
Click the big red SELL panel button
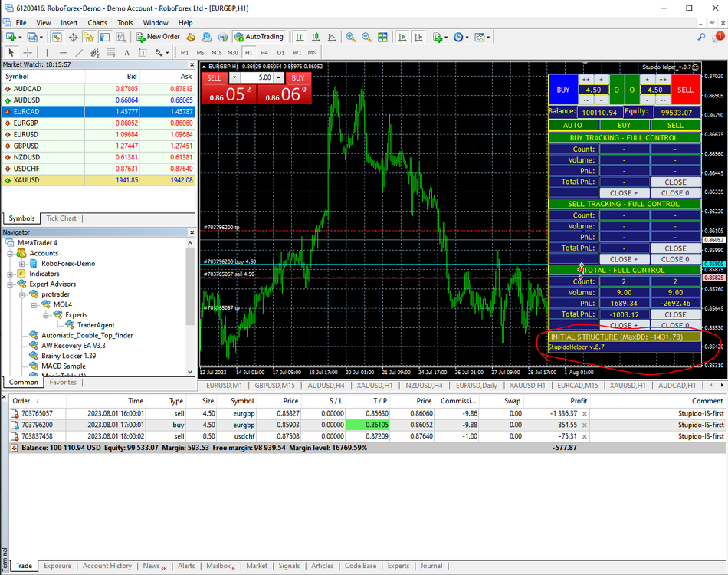point(685,90)
